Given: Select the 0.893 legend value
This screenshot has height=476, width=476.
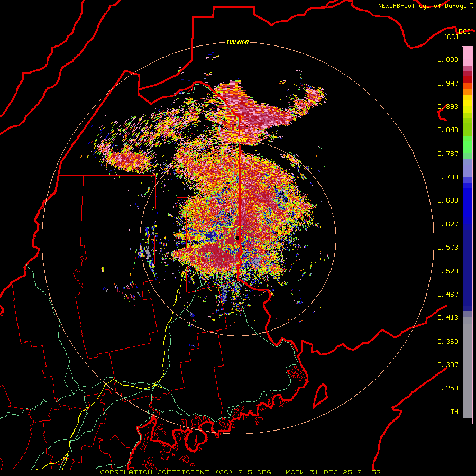Looking at the screenshot, I should 448,106.
